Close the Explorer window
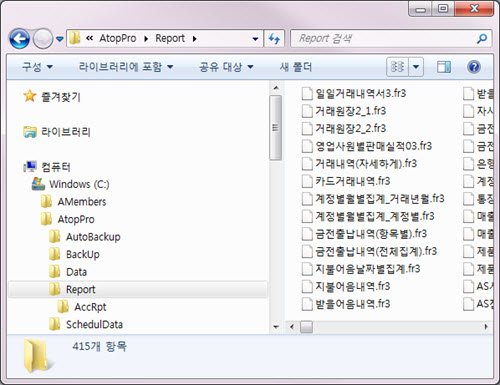 click(474, 9)
